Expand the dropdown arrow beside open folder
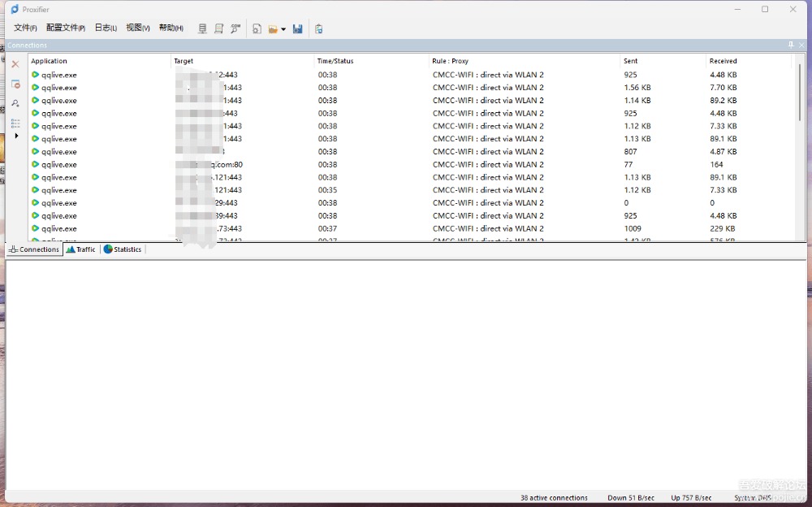 click(283, 29)
